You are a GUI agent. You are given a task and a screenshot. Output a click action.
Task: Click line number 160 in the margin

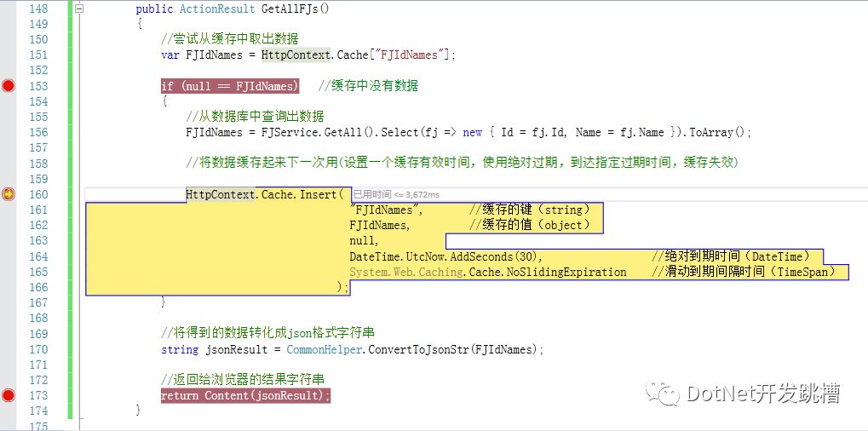[x=37, y=194]
